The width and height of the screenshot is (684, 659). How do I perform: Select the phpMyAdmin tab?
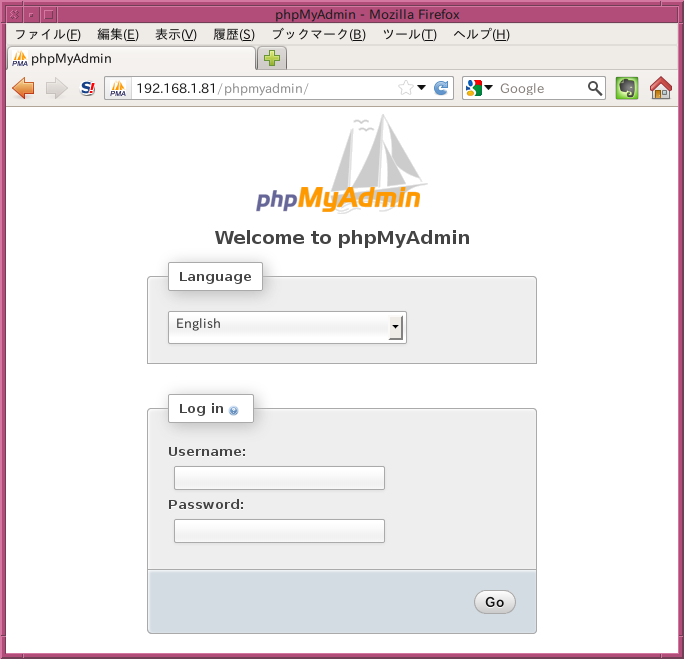pos(131,58)
